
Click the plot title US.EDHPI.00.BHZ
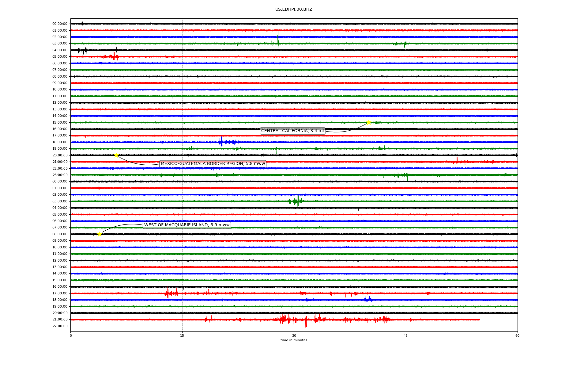(293, 10)
